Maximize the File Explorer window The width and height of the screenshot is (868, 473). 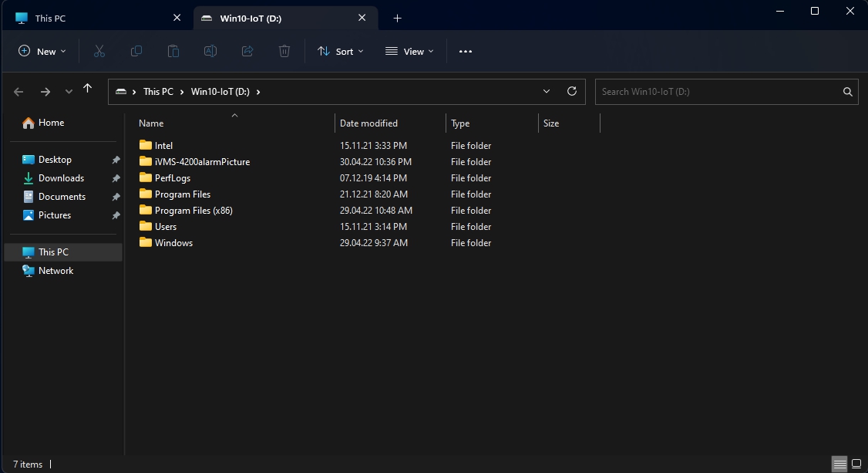pos(815,11)
